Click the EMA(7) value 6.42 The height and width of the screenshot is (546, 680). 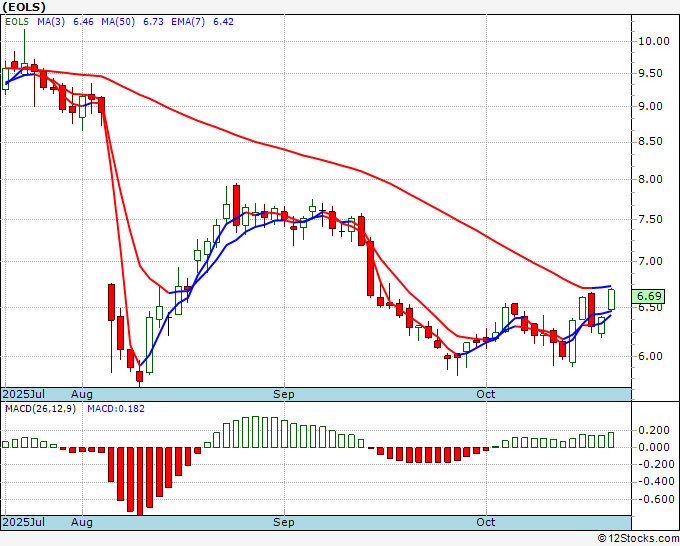tap(223, 22)
